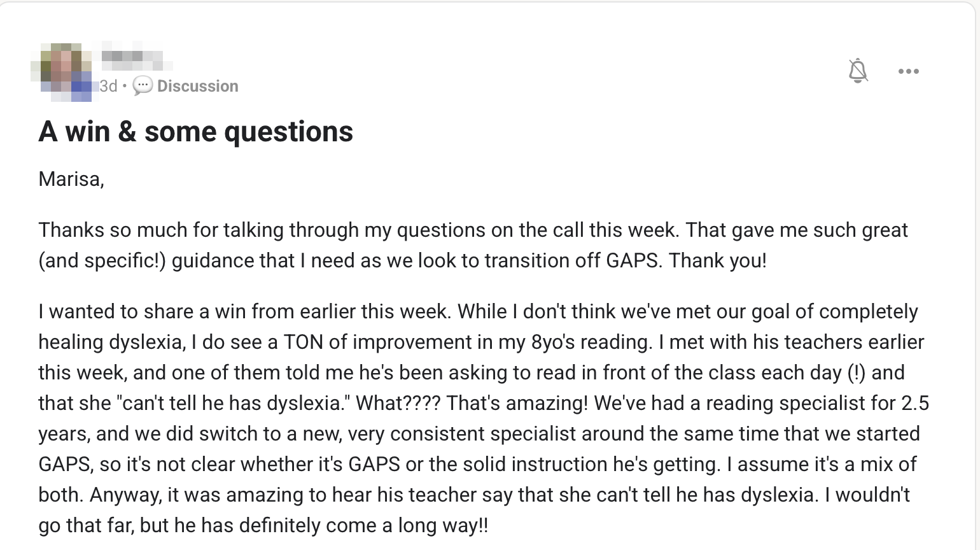Click the greeting text Marisa,
Image resolution: width=980 pixels, height=550 pixels.
click(x=71, y=179)
